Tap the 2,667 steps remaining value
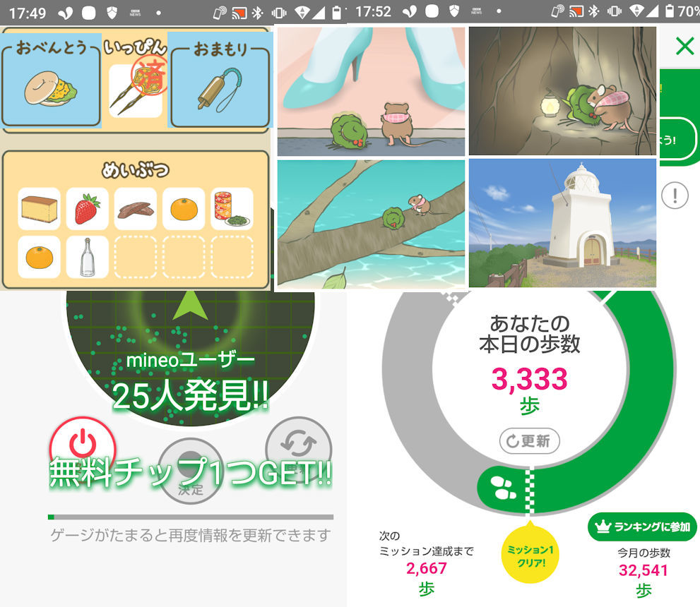Image resolution: width=700 pixels, height=607 pixels. pos(427,568)
